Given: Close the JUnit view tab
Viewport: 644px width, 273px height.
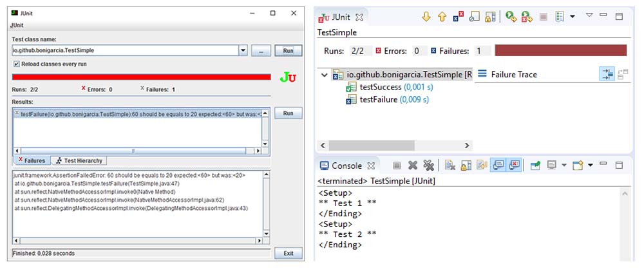Looking at the screenshot, I should point(359,17).
